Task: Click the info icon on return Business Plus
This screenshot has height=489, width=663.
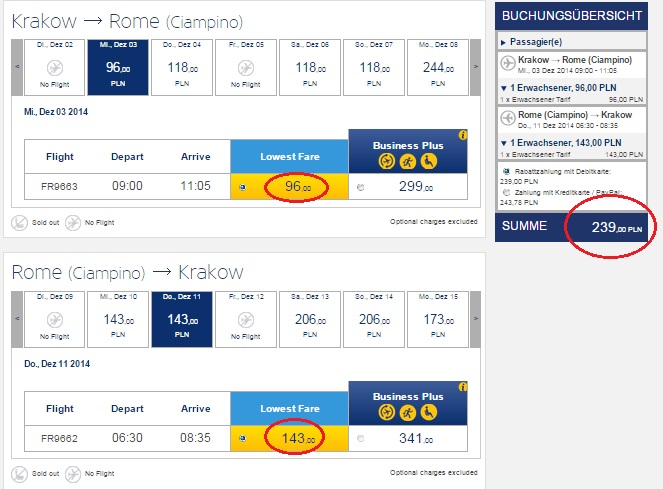Action: point(463,386)
